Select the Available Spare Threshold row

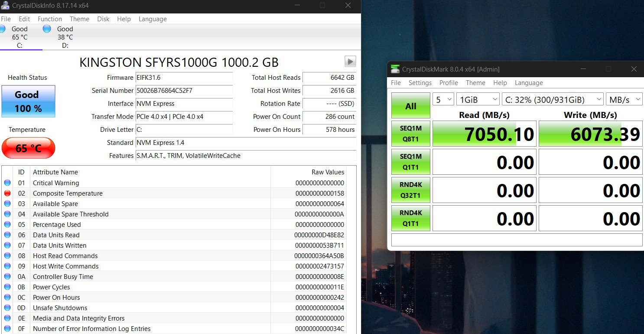click(174, 214)
